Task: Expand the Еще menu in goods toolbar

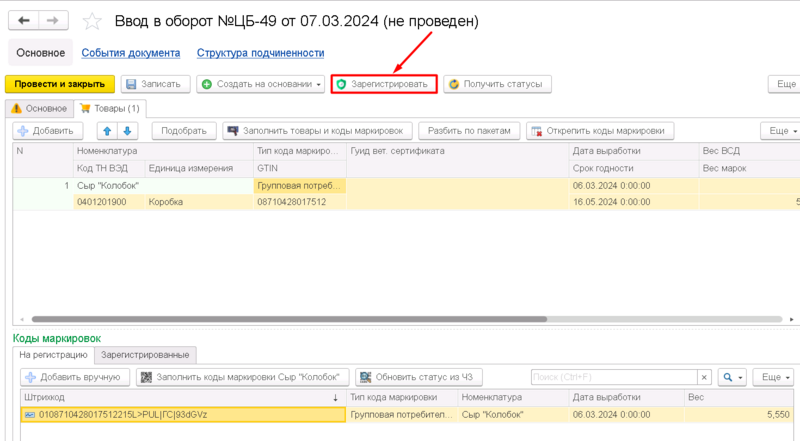Action: coord(780,131)
